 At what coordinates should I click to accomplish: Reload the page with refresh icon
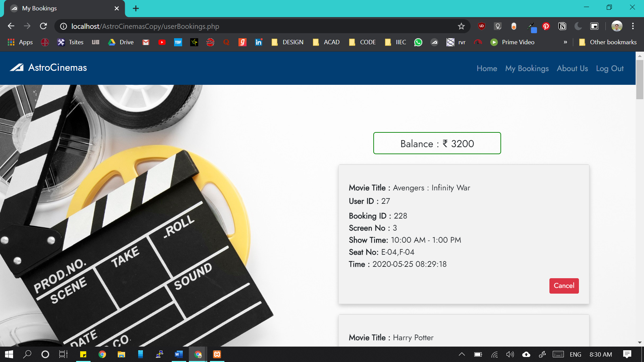pos(43,26)
